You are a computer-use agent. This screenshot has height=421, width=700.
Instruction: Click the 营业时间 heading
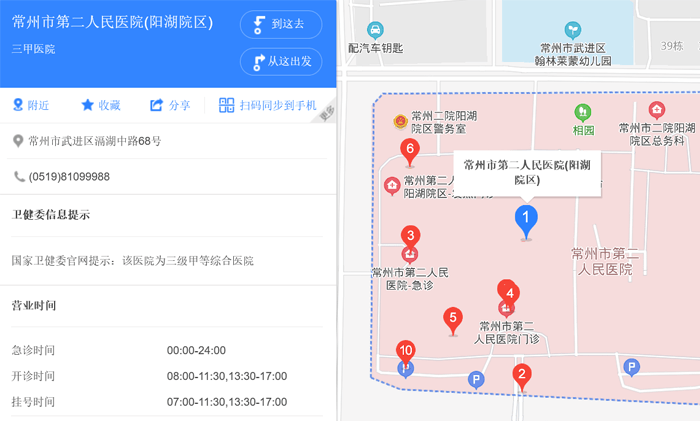33,306
